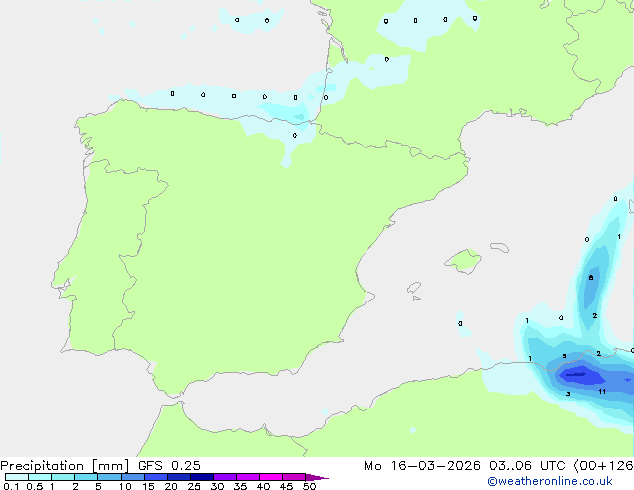Click the '11' precipitation value on map
The width and height of the screenshot is (634, 490).
pos(602,391)
